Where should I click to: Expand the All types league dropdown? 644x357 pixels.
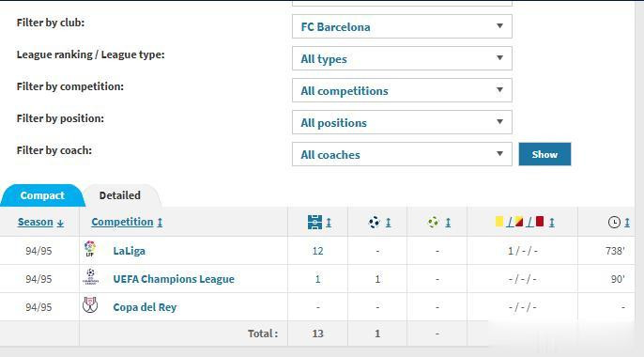click(402, 58)
